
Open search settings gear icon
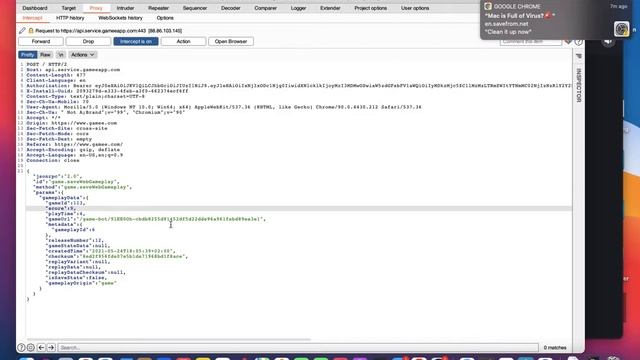coord(31,347)
